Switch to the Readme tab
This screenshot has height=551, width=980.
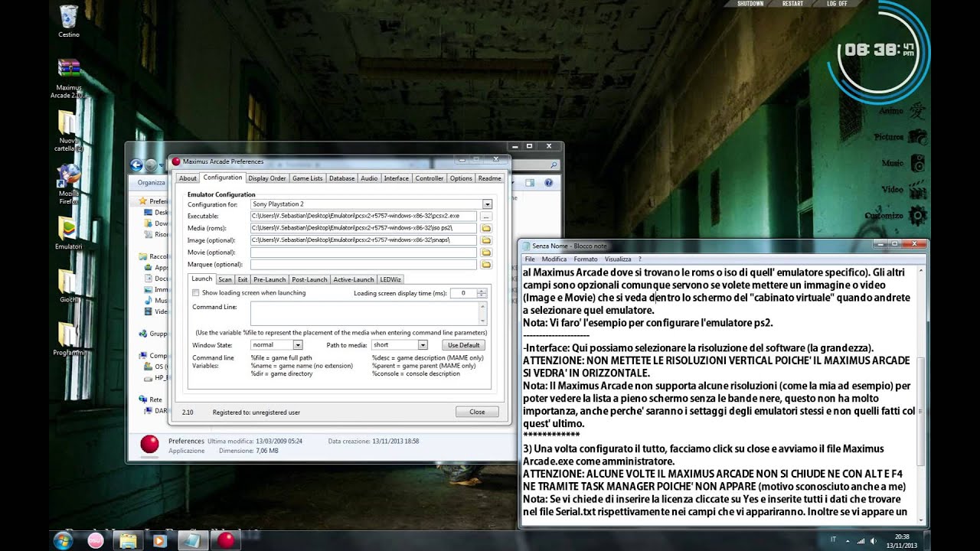coord(489,178)
